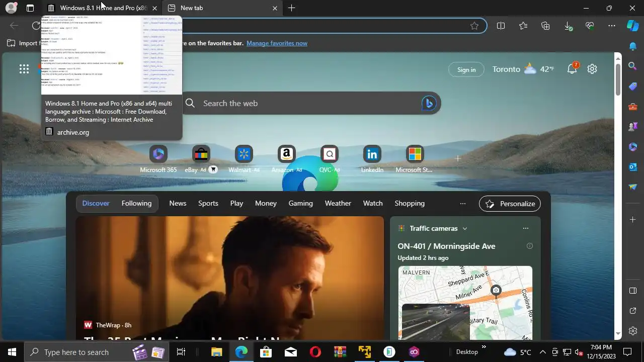Viewport: 644px width, 362px height.
Task: Open Collections in toolbar
Action: tap(545, 26)
